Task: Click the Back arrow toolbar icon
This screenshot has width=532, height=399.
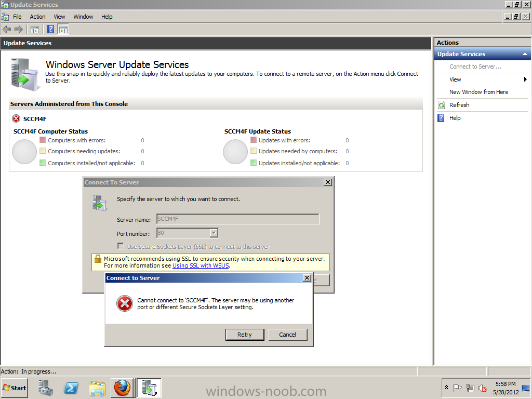Action: [7, 30]
